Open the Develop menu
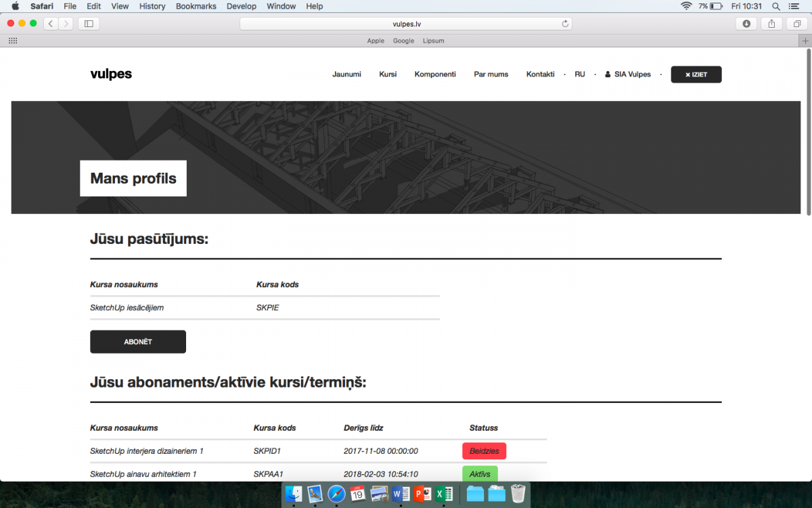The width and height of the screenshot is (812, 508). point(242,6)
